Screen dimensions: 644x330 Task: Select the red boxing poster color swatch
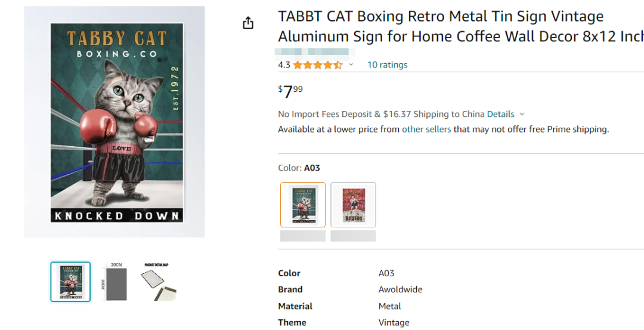(353, 205)
